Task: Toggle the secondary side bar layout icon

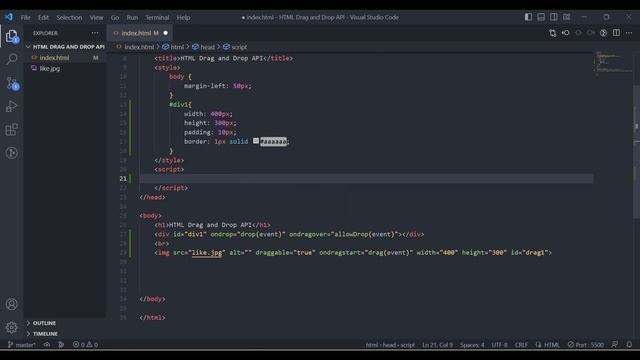Action: point(553,17)
